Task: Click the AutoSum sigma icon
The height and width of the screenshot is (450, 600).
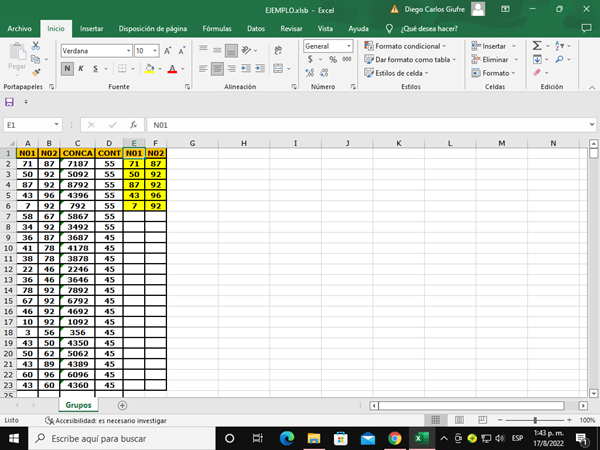Action: click(x=537, y=46)
